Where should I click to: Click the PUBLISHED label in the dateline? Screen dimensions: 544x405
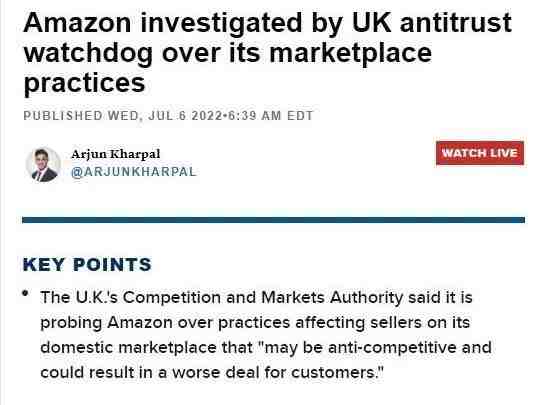pos(63,116)
